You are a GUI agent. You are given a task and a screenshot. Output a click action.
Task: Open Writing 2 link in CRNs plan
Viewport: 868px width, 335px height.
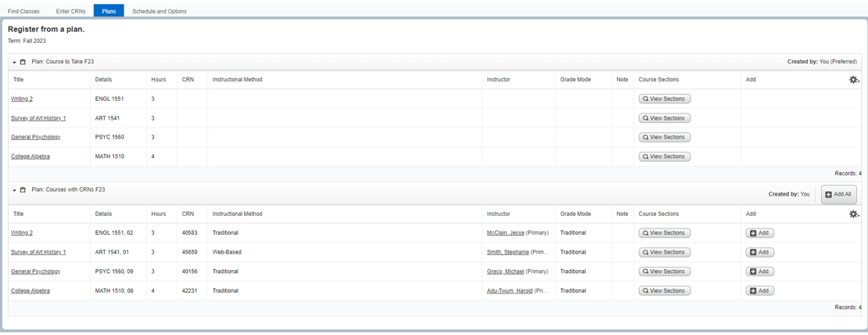[22, 233]
